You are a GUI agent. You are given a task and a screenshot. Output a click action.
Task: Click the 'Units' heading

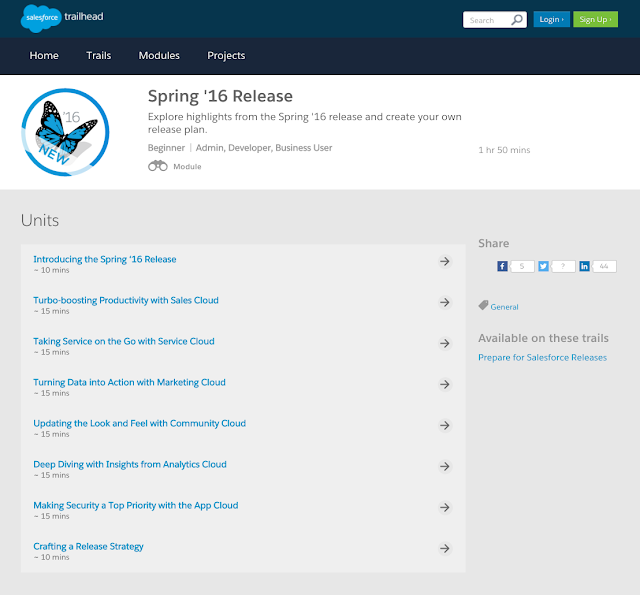click(x=40, y=220)
